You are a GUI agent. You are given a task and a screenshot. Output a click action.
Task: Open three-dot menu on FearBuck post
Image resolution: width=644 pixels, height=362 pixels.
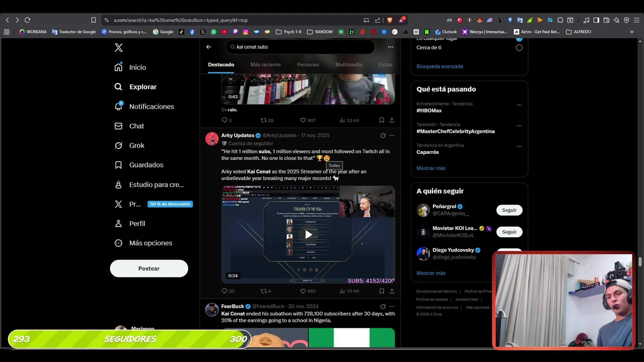(x=391, y=306)
